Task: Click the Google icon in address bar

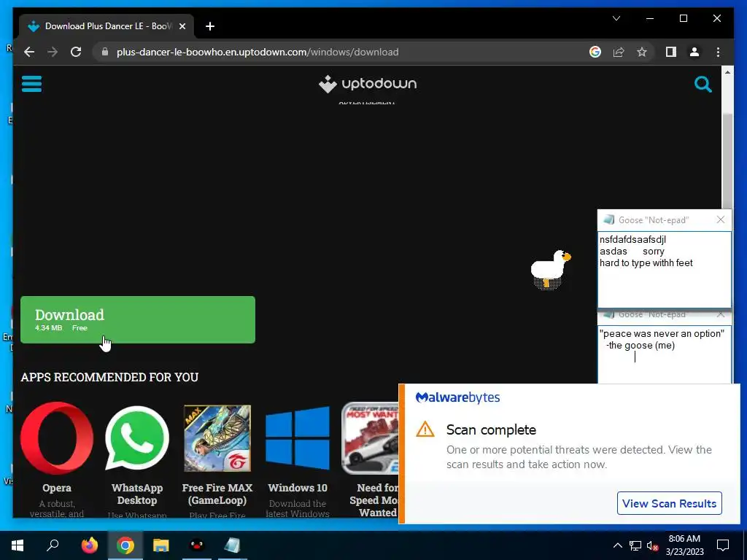Action: tap(595, 52)
